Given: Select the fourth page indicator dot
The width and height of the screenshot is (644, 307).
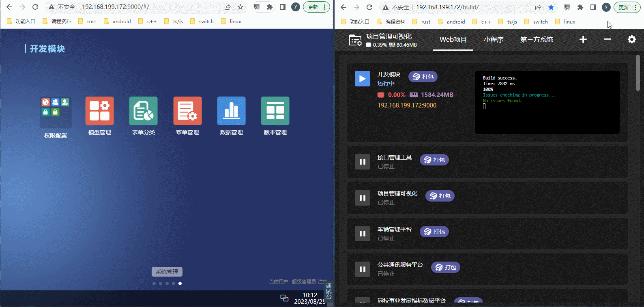Looking at the screenshot, I should pos(174,283).
